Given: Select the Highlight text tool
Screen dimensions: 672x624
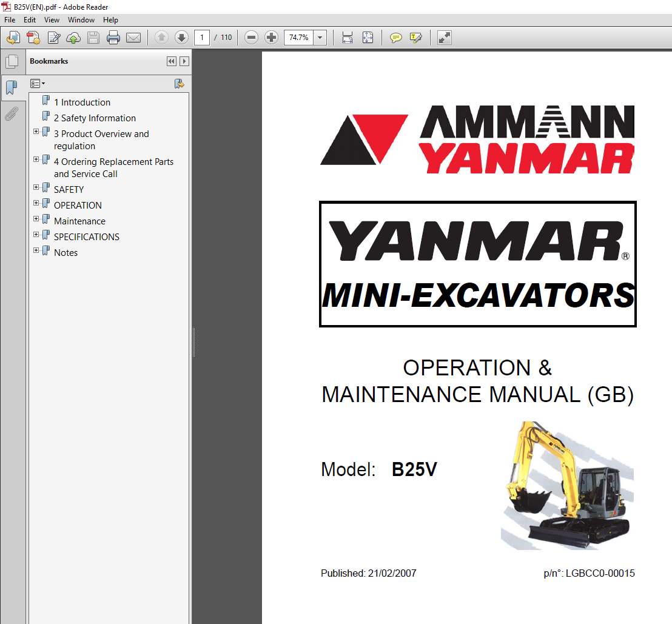Looking at the screenshot, I should coord(415,38).
